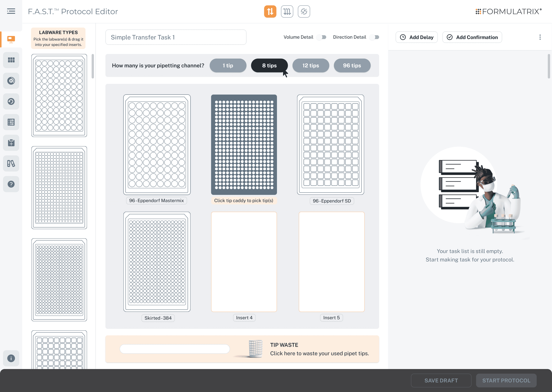This screenshot has width=552, height=392.
Task: Click the info icon at sidebar bottom
Action: point(11,358)
